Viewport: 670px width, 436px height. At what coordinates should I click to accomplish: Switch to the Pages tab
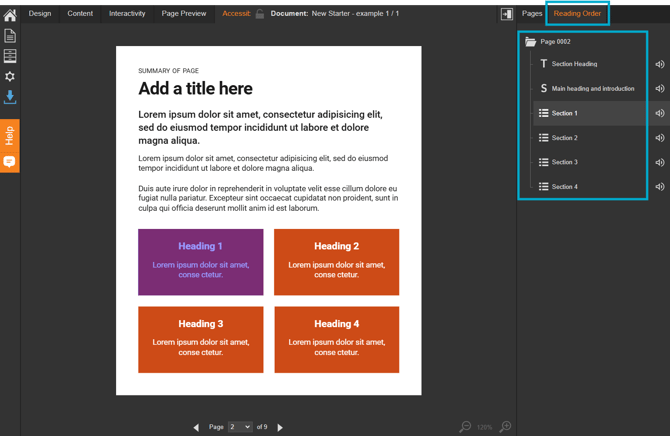[532, 14]
